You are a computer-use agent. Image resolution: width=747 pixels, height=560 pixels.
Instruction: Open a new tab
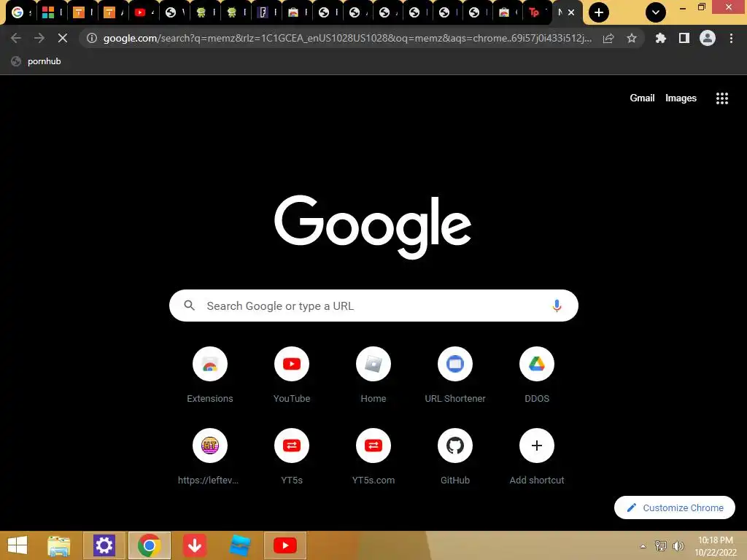point(599,12)
